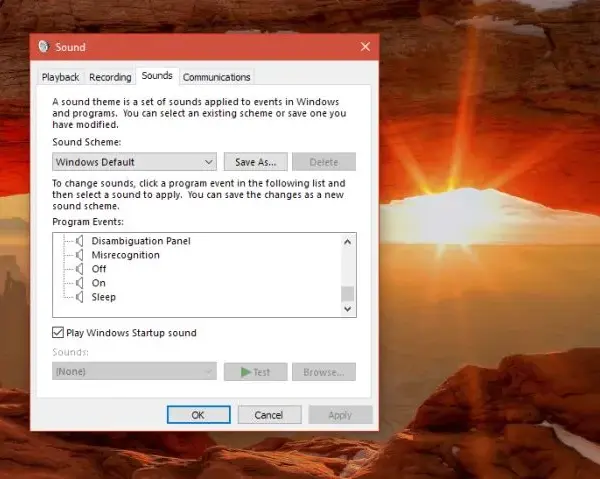Click the speaker icon beside Misrecognition

pyautogui.click(x=79, y=255)
